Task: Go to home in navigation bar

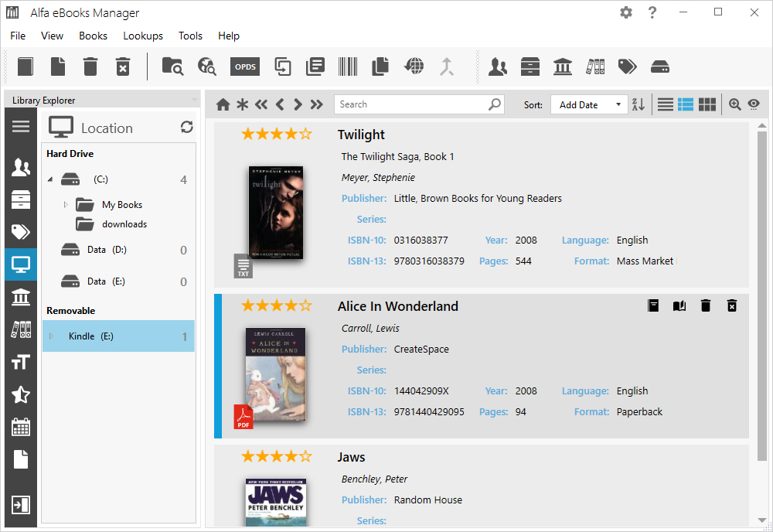Action: coord(223,104)
